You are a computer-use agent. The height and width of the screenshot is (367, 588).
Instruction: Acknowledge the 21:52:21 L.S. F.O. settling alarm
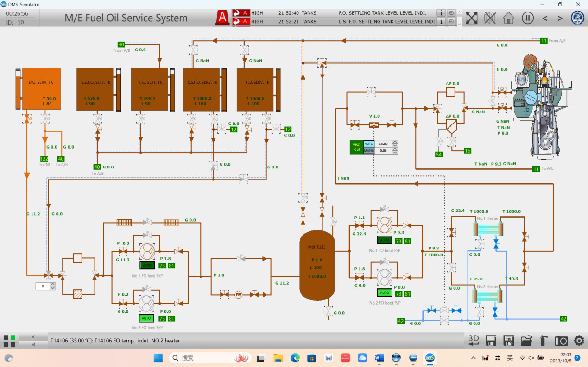tap(241, 21)
